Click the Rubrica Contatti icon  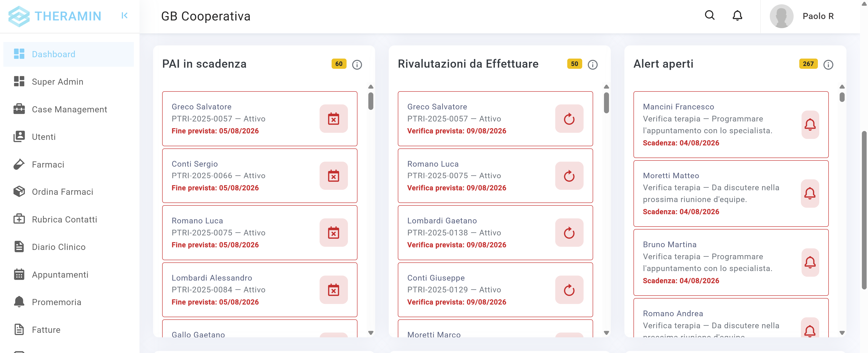pyautogui.click(x=19, y=219)
